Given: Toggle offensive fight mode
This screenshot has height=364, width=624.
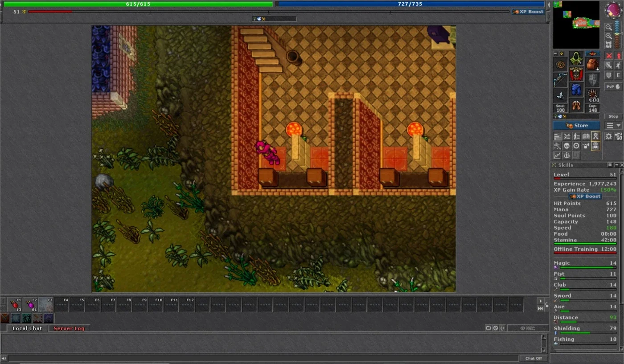Looking at the screenshot, I should pos(609,55).
